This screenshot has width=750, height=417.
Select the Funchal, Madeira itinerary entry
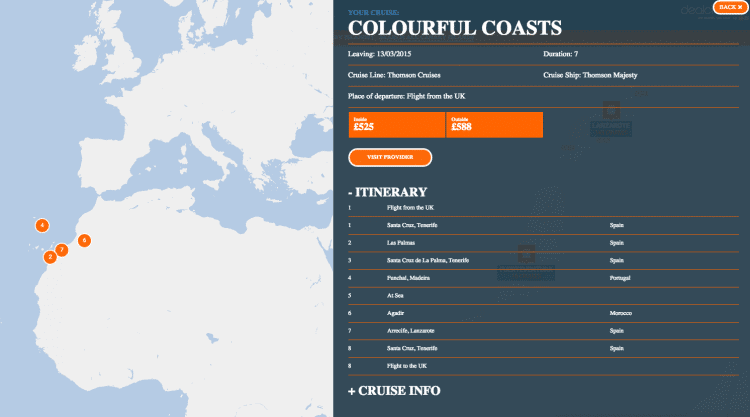tap(409, 277)
